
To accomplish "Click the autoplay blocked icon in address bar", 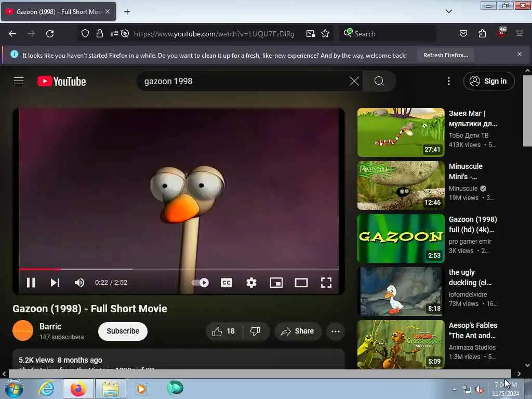I will [x=125, y=33].
